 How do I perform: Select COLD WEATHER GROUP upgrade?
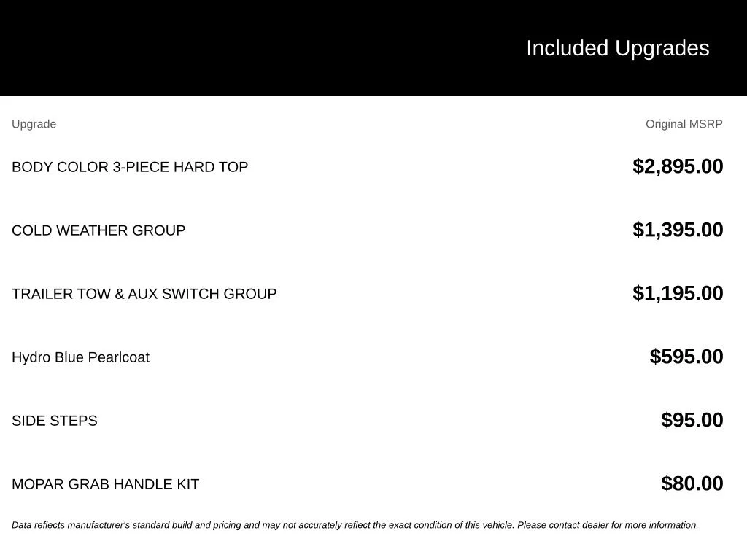point(98,230)
